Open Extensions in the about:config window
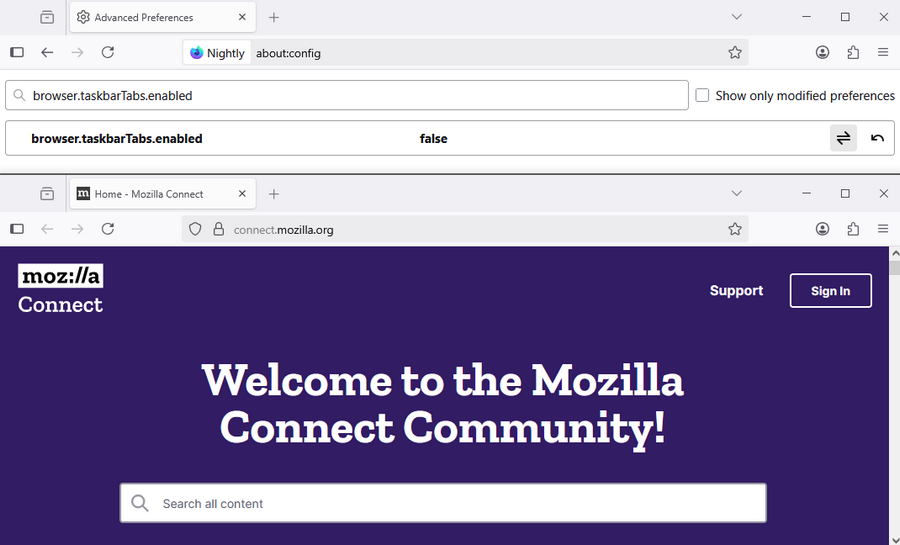Screen dimensions: 900x545 [x=853, y=53]
